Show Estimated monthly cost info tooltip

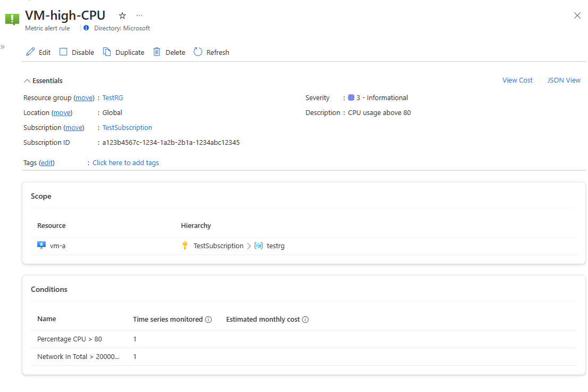(305, 320)
